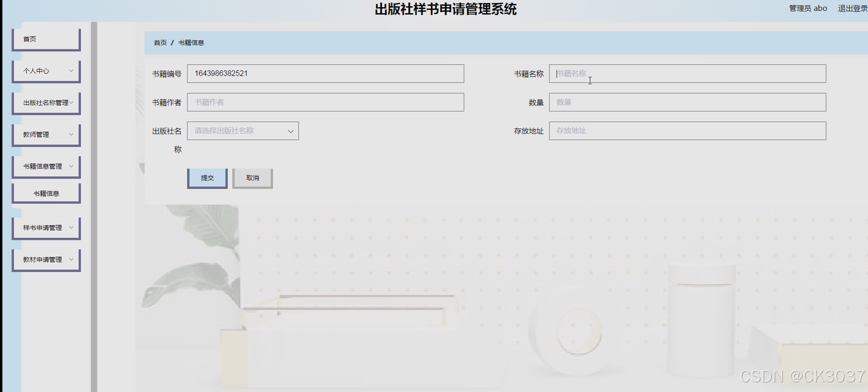The width and height of the screenshot is (868, 392).
Task: Collapse the 书籍信息管理 sidebar menu
Action: (46, 167)
